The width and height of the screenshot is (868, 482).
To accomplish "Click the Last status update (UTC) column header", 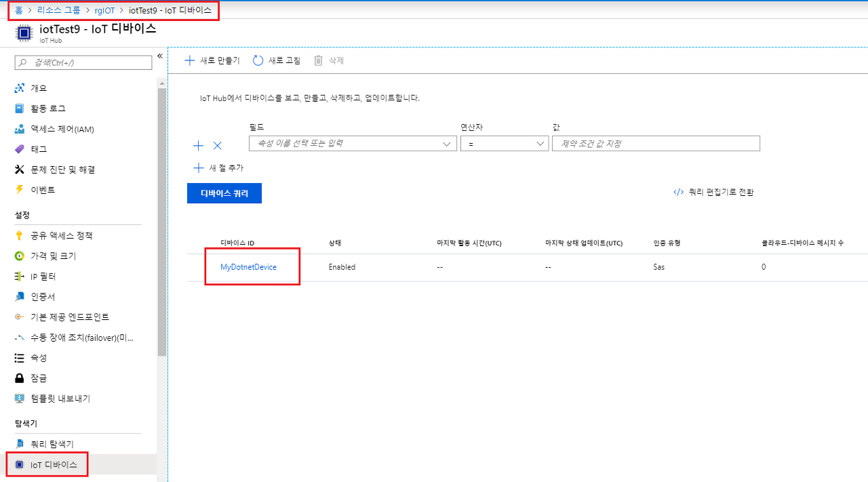I will tap(584, 243).
